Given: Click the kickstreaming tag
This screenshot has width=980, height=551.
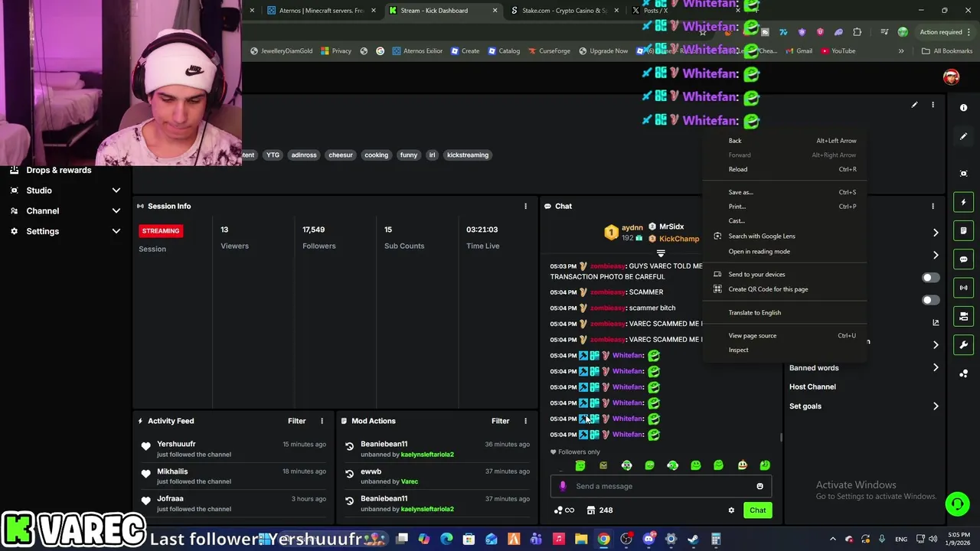Looking at the screenshot, I should pos(467,155).
